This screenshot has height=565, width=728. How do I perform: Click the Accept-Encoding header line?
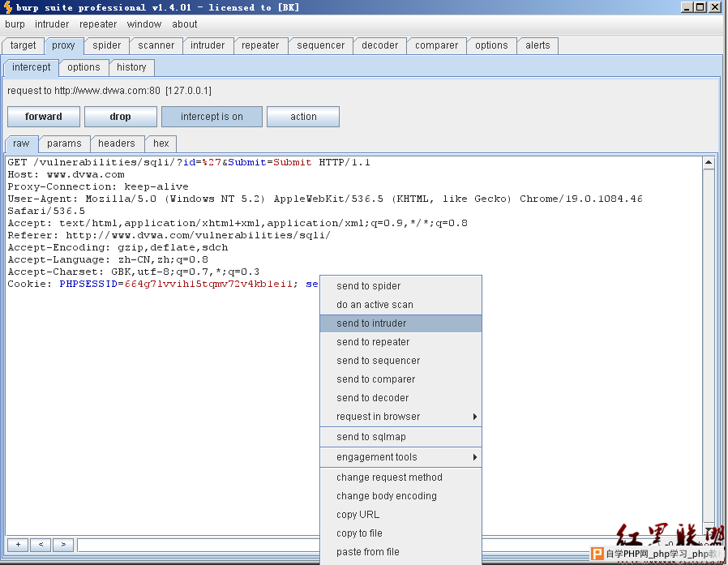click(118, 247)
